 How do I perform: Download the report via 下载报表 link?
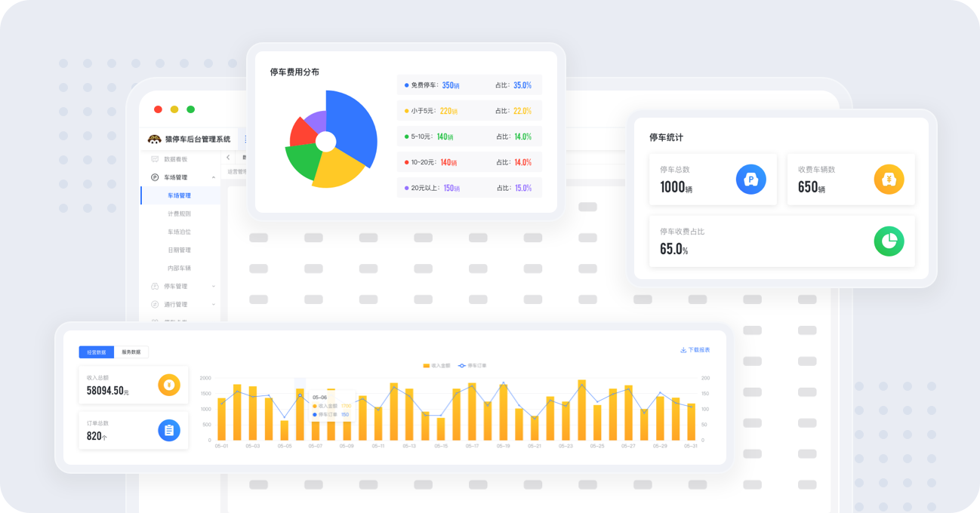pos(695,350)
